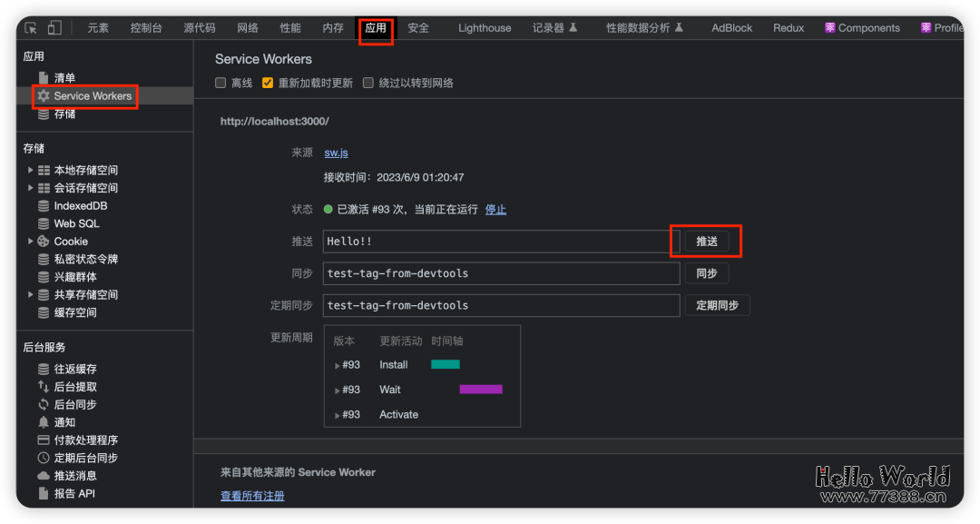Enable the 离线 offline checkbox

click(x=220, y=82)
